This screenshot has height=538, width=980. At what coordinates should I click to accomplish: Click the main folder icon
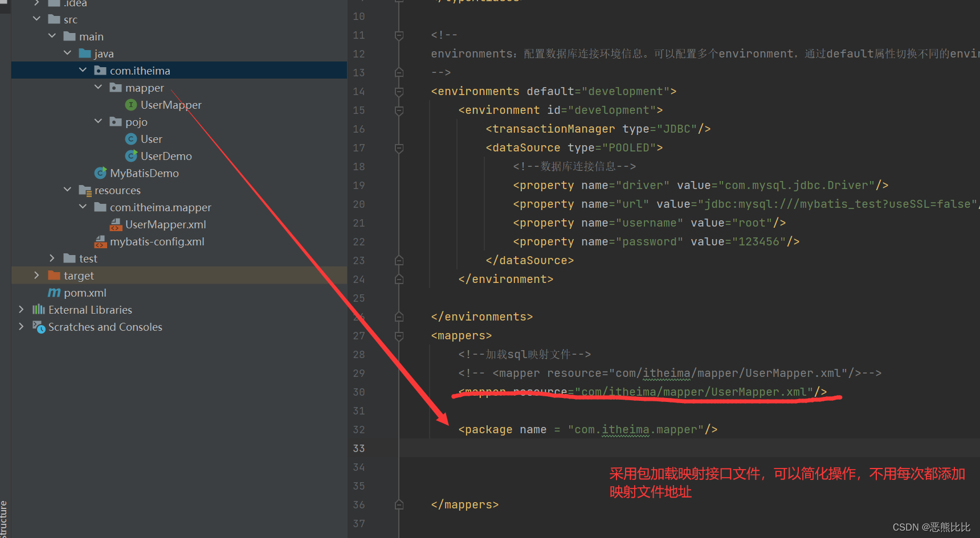point(70,36)
